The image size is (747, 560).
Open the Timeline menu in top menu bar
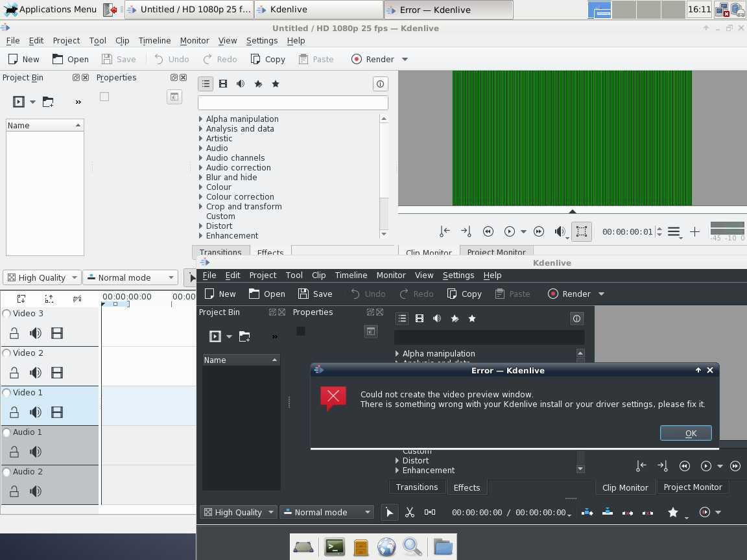tap(154, 40)
